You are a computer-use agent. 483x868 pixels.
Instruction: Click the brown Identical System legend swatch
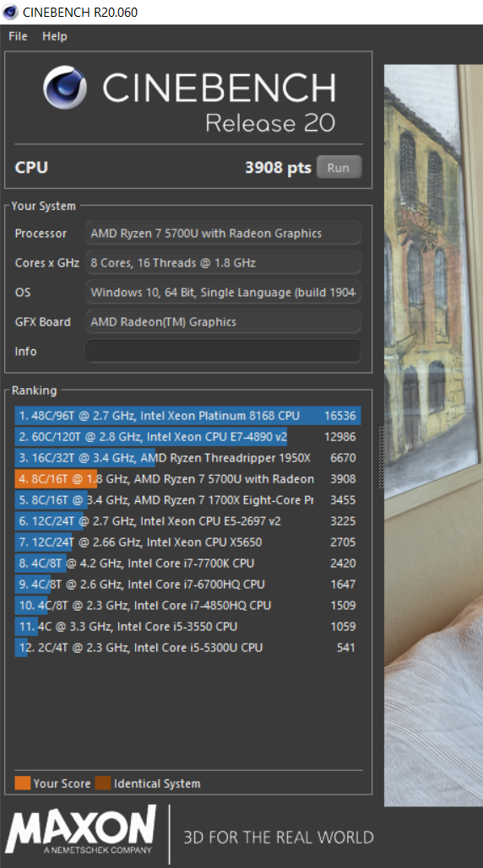[103, 784]
